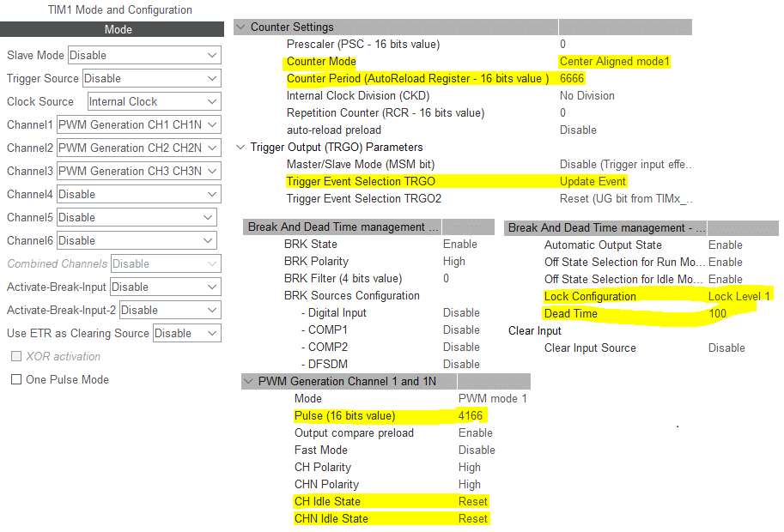Open the Trigger Source dropdown
Screen dimensions: 784x532
[x=152, y=78]
